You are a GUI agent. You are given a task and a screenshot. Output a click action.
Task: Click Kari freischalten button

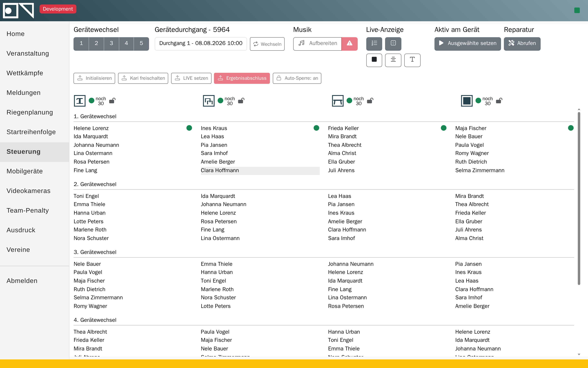pyautogui.click(x=143, y=78)
